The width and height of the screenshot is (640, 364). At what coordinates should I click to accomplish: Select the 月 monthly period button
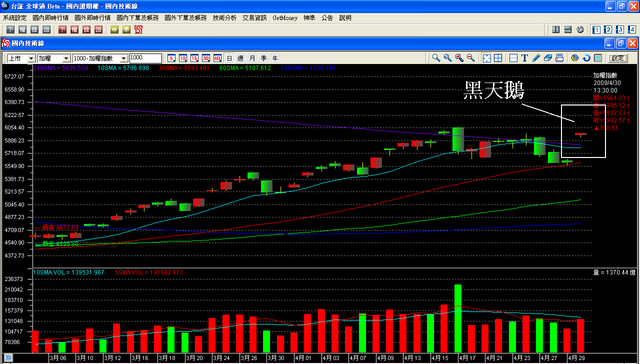pyautogui.click(x=252, y=58)
